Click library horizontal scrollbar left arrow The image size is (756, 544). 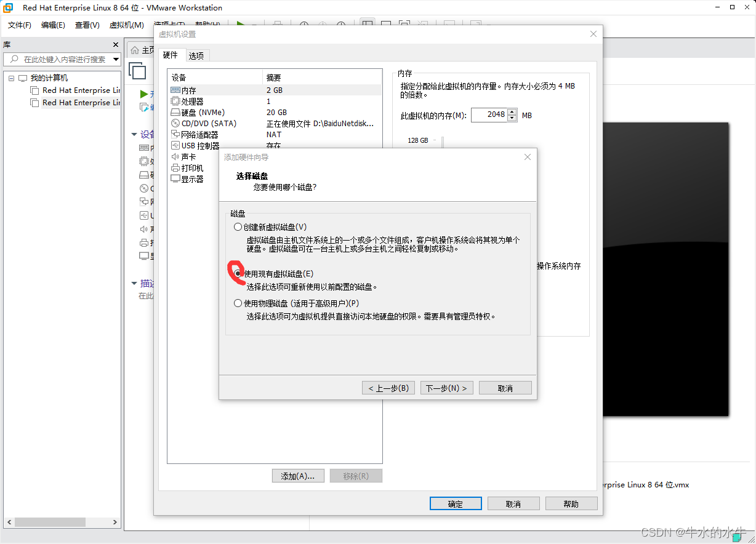(x=9, y=522)
